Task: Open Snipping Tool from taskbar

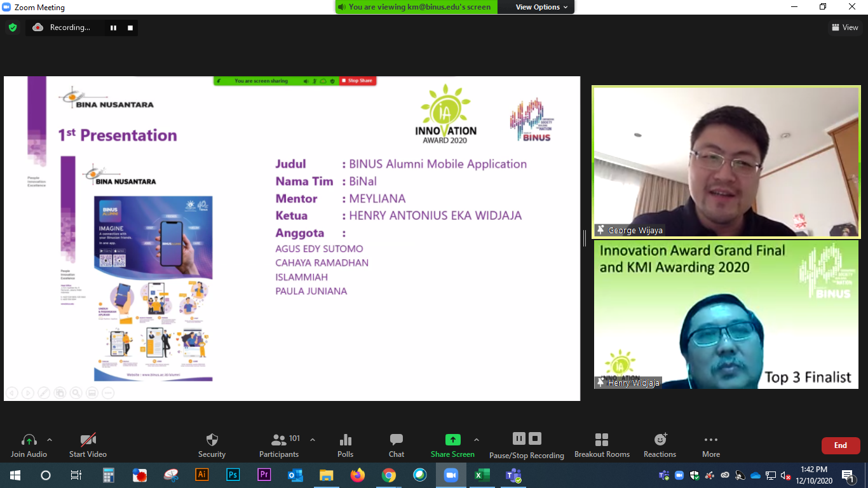Action: coord(171,475)
